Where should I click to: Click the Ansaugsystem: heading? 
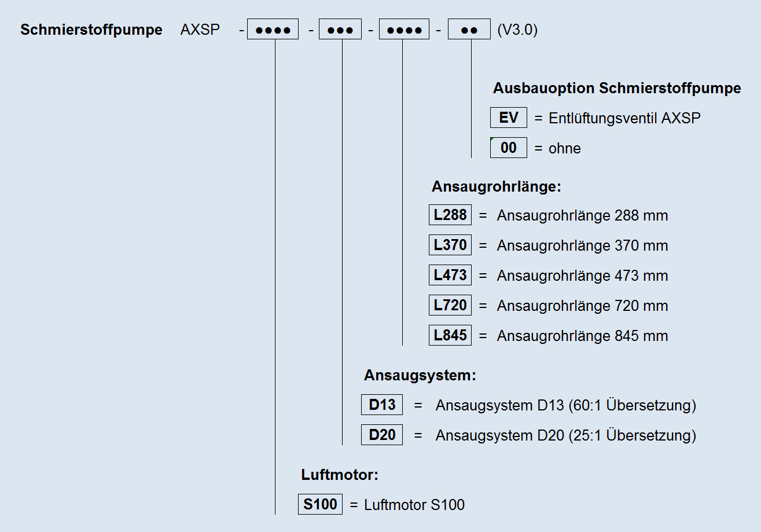click(420, 376)
